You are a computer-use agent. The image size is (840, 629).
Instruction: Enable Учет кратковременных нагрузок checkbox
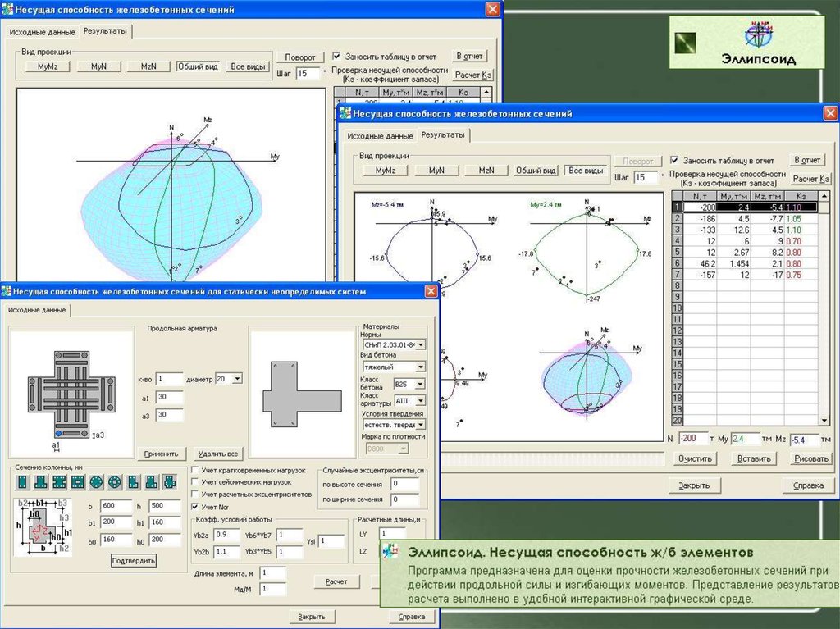[194, 470]
